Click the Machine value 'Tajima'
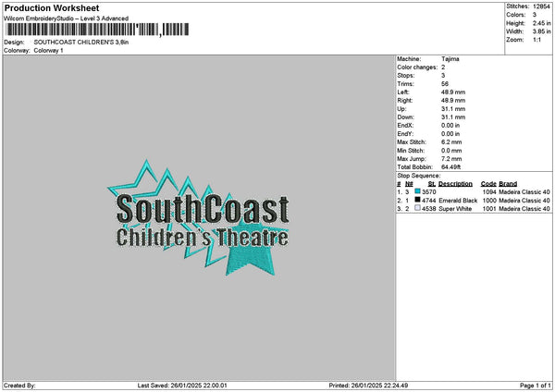Image resolution: width=555 pixels, height=392 pixels. click(450, 59)
